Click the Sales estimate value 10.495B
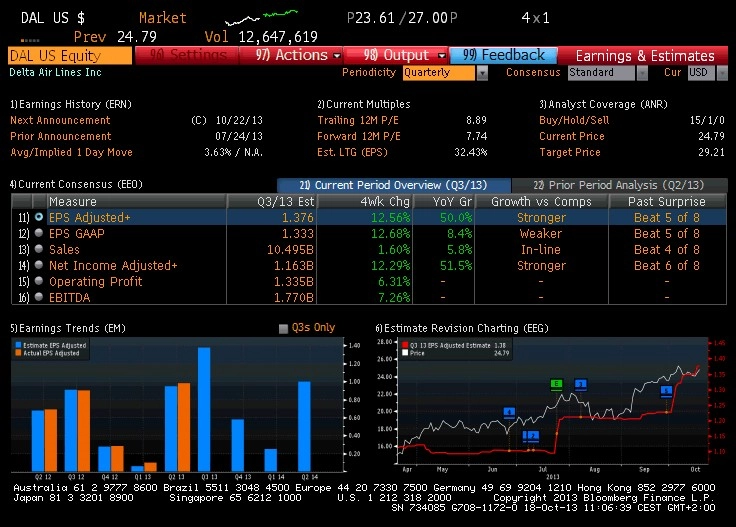The height and width of the screenshot is (527, 736). point(290,250)
